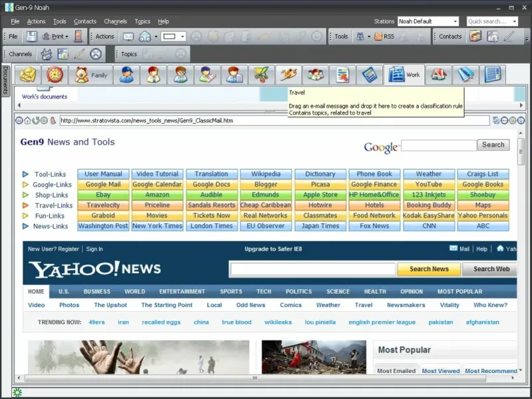Click the browser zoom in plus icon
The image size is (532, 399).
(x=521, y=120)
